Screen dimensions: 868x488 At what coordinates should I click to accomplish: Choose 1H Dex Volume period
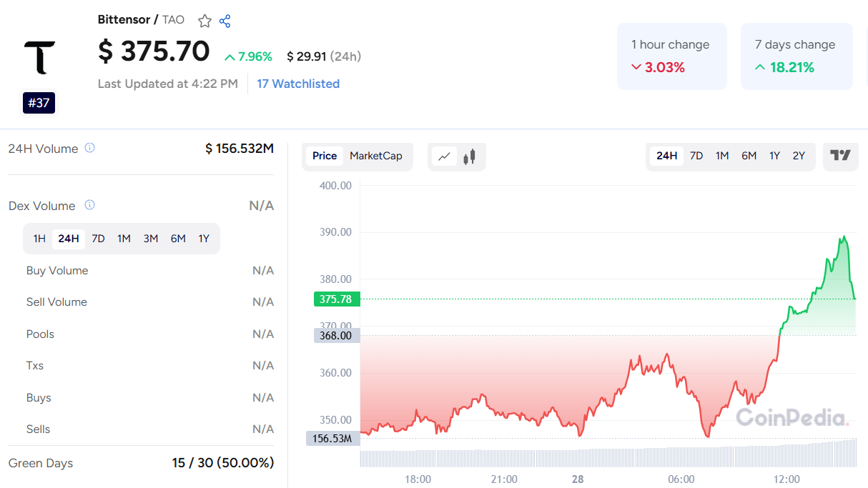[x=39, y=239]
